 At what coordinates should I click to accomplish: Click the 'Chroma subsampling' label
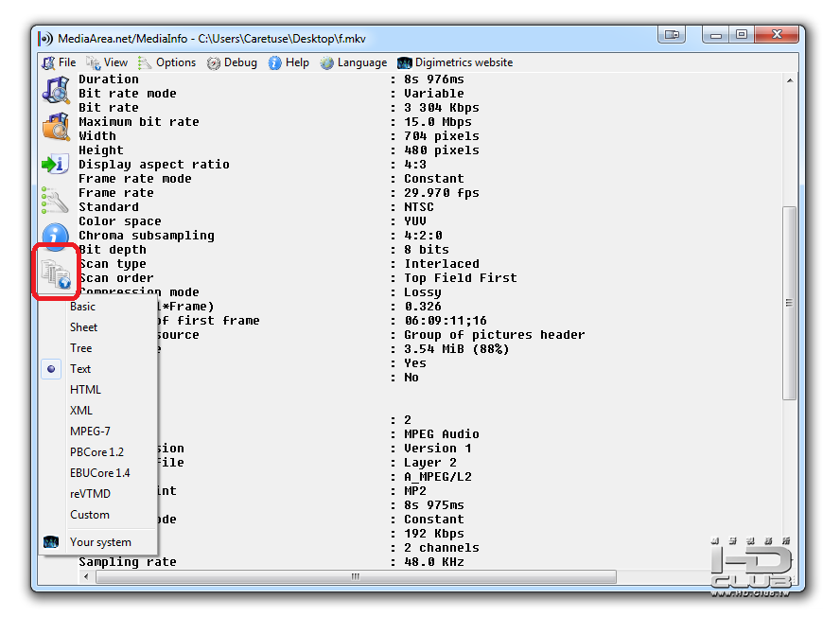pos(147,236)
